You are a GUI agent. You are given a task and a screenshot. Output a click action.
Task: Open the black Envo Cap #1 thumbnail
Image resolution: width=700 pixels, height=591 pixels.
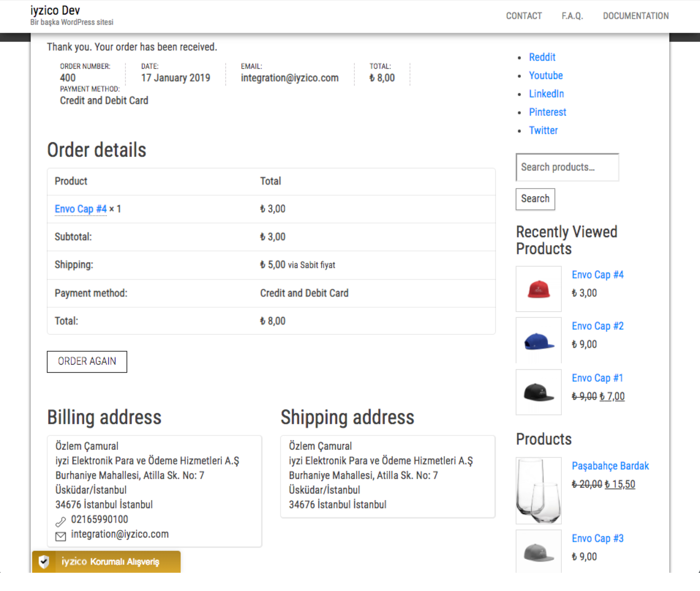pos(538,392)
